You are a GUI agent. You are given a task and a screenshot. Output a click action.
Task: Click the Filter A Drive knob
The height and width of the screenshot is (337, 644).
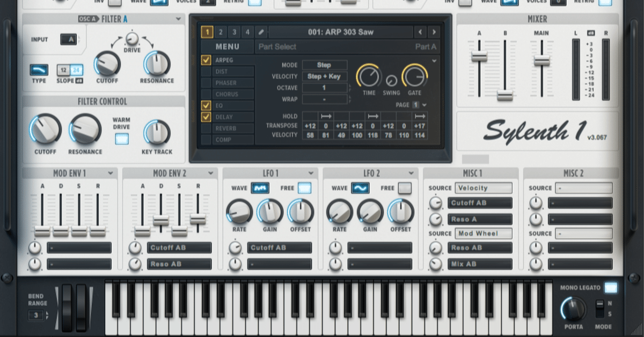131,39
